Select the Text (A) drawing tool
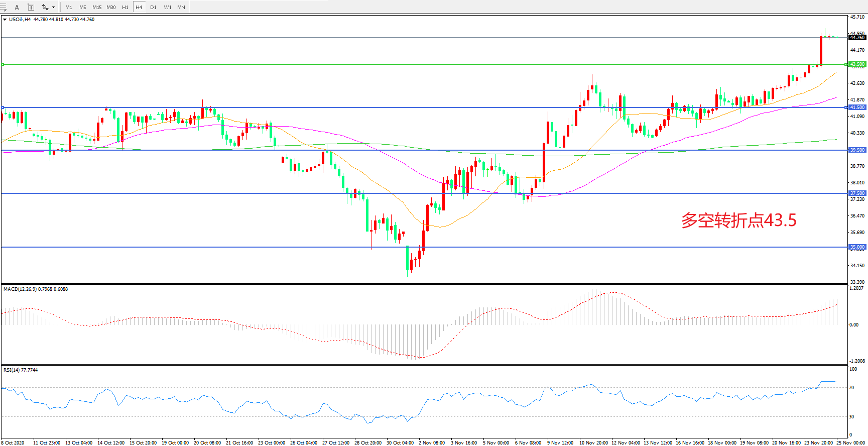This screenshot has height=446, width=868. click(17, 7)
